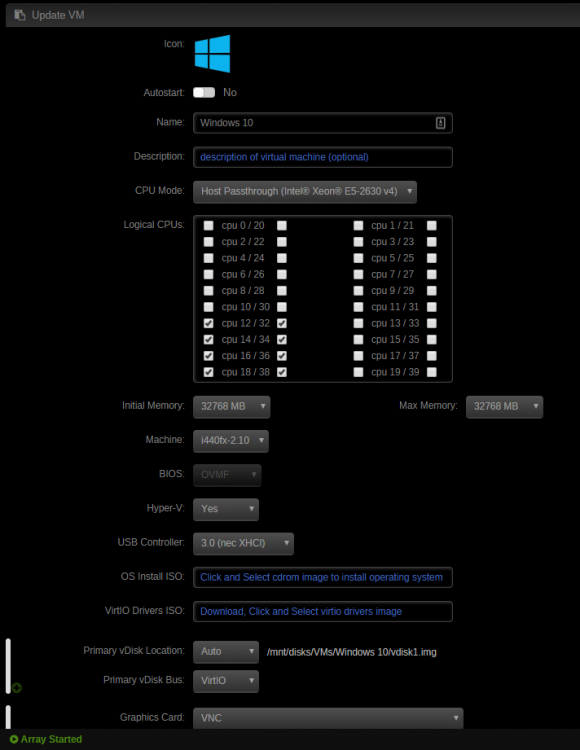Click the OS Install ISO field
The image size is (580, 750).
coord(323,577)
